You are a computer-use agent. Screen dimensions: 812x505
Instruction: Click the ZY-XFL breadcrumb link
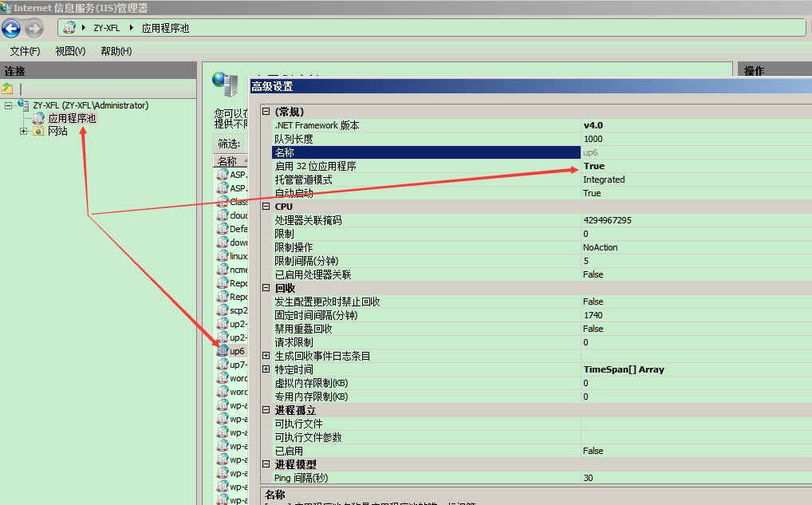pyautogui.click(x=104, y=26)
